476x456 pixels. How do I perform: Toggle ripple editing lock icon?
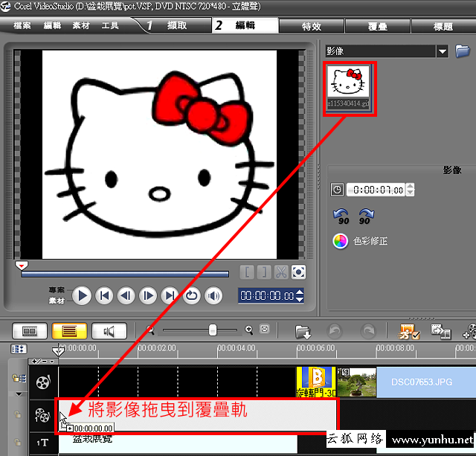coord(19,378)
